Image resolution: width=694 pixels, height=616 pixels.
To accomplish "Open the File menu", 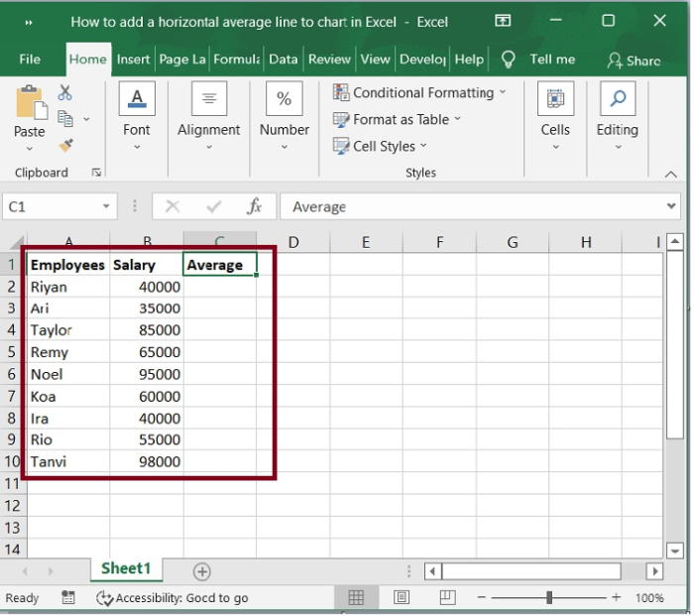I will pos(30,60).
